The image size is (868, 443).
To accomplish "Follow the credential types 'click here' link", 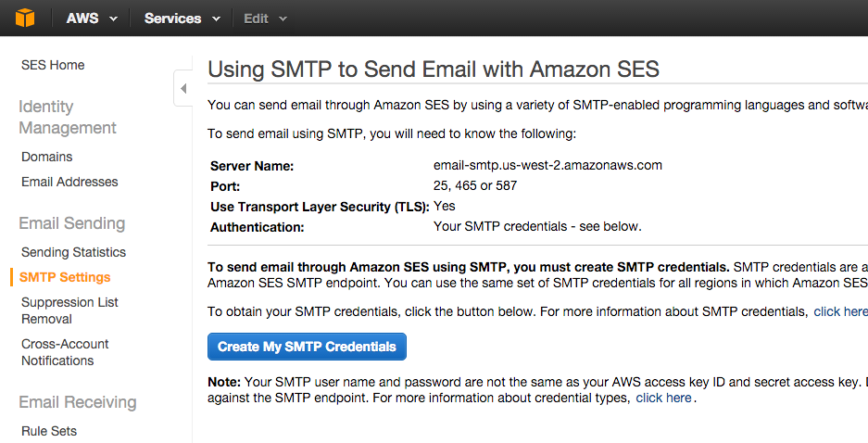I will pyautogui.click(x=663, y=398).
